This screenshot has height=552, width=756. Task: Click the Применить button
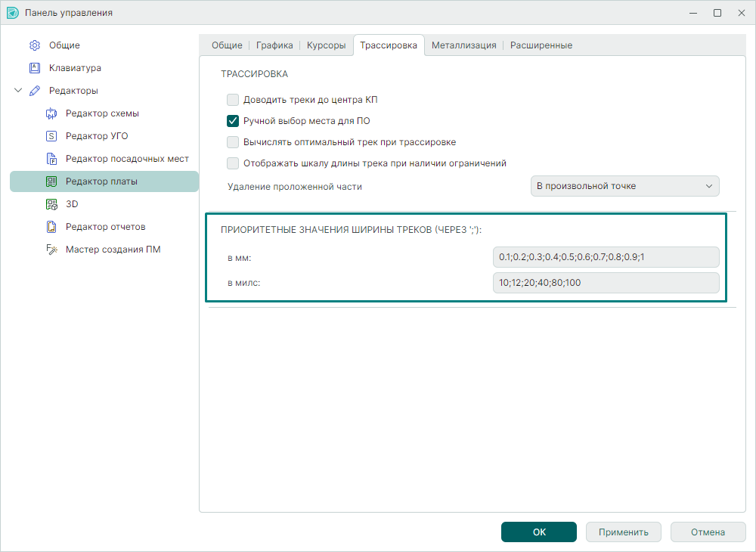[x=623, y=532]
